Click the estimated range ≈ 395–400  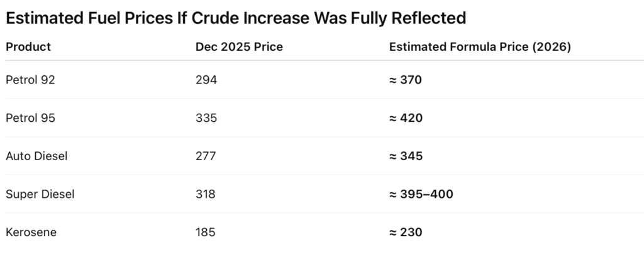tap(421, 194)
